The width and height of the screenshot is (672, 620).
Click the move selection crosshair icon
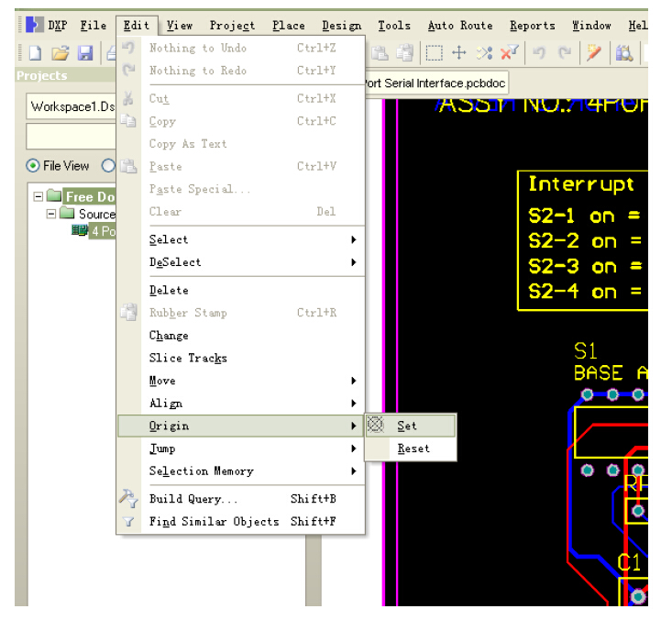(459, 53)
